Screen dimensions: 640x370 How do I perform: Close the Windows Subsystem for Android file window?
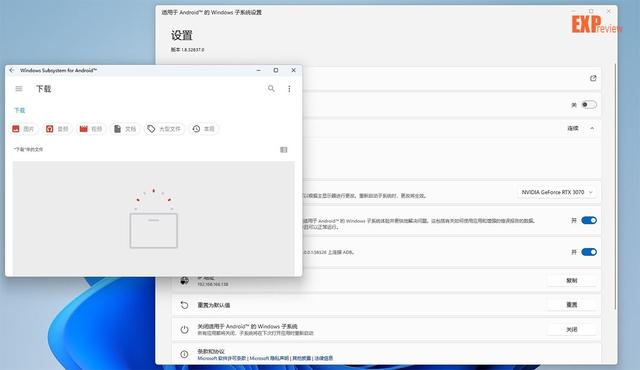[293, 70]
